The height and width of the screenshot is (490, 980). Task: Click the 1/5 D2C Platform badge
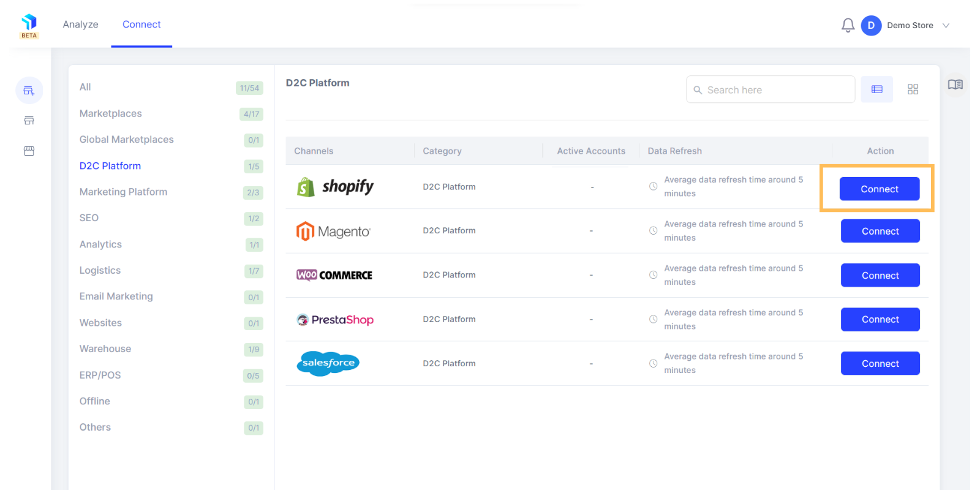254,167
